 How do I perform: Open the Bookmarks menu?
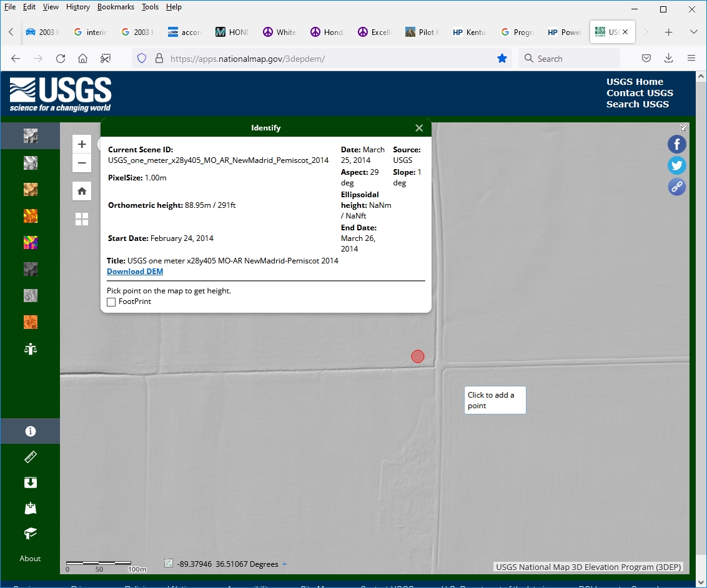point(116,7)
